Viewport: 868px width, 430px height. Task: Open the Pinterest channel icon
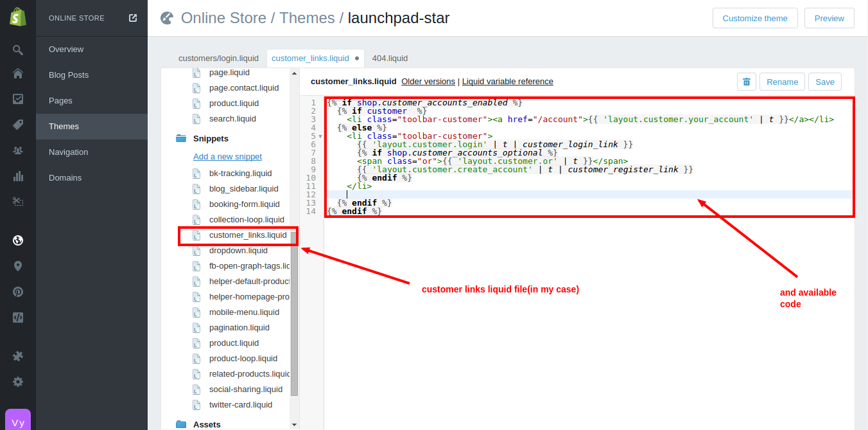click(18, 292)
